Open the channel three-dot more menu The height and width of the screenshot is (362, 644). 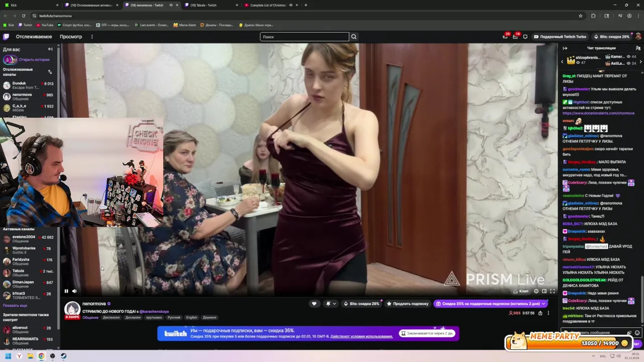[x=548, y=313]
